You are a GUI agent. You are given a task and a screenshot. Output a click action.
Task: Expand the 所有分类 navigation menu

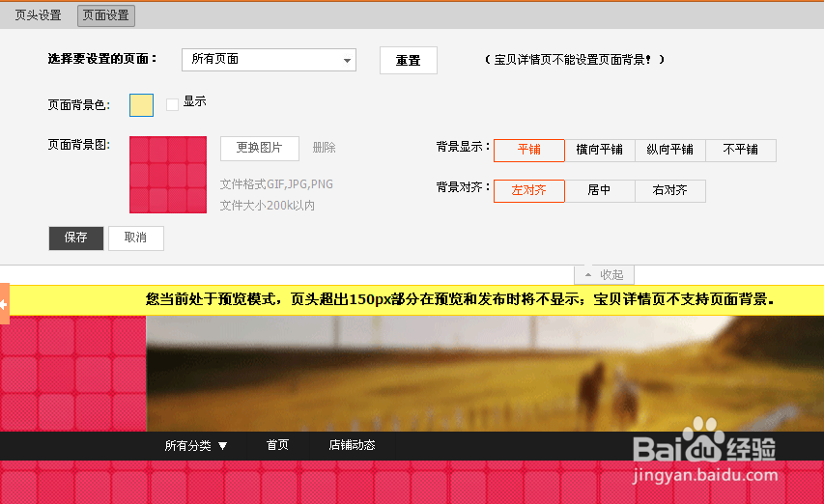click(195, 446)
